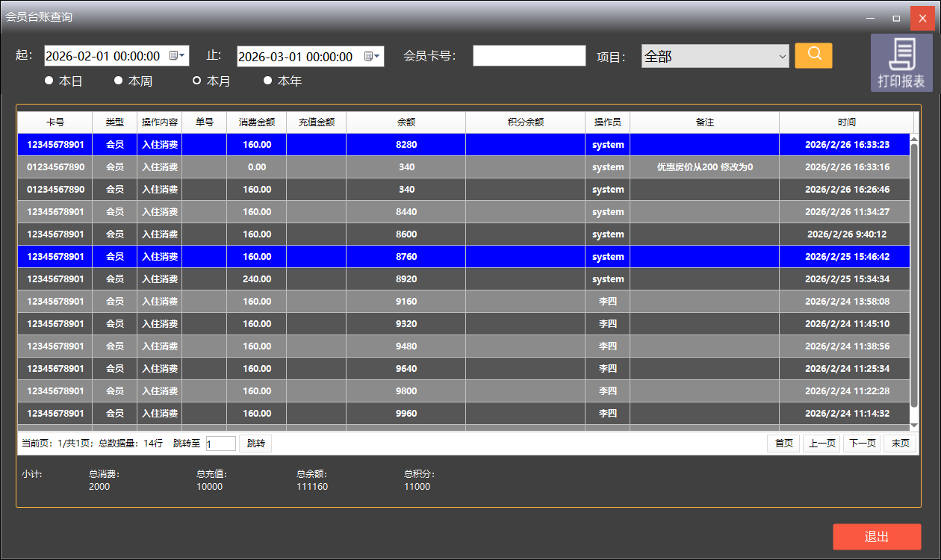Expand the 项目 dropdown showing 全部
Image resolution: width=941 pixels, height=560 pixels.
(782, 57)
